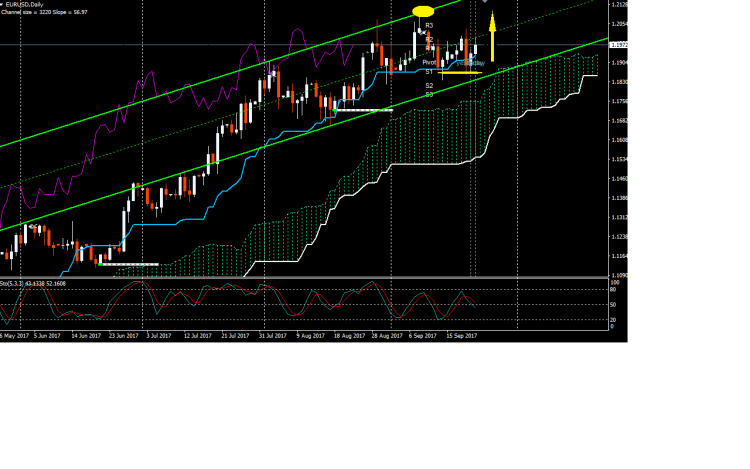Click the S1 support level label
This screenshot has width=750, height=469.
point(429,72)
